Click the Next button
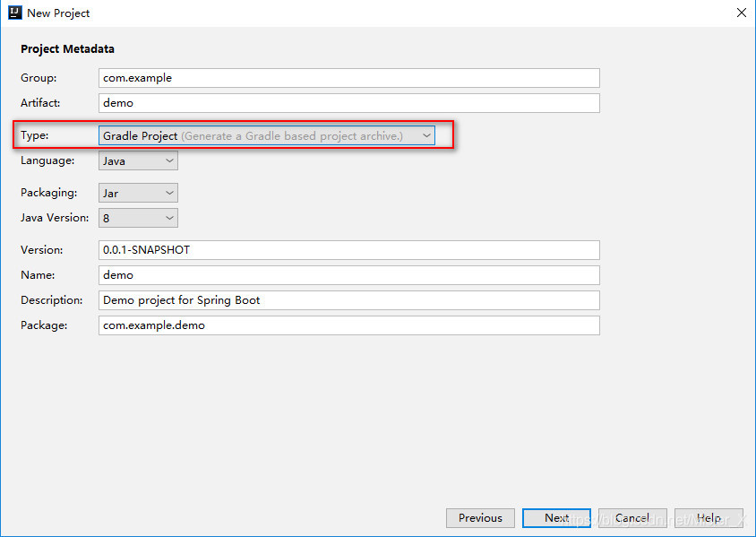This screenshot has height=537, width=756. pos(556,517)
